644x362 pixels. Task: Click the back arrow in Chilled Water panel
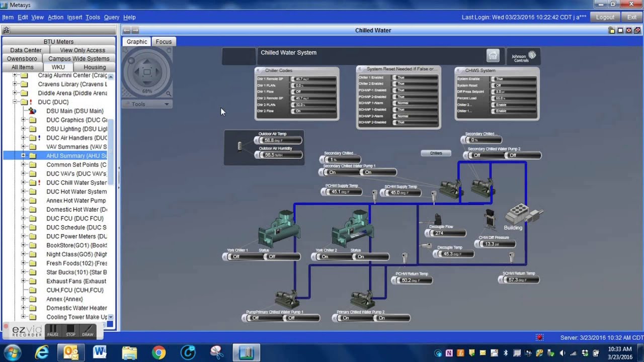click(x=127, y=30)
